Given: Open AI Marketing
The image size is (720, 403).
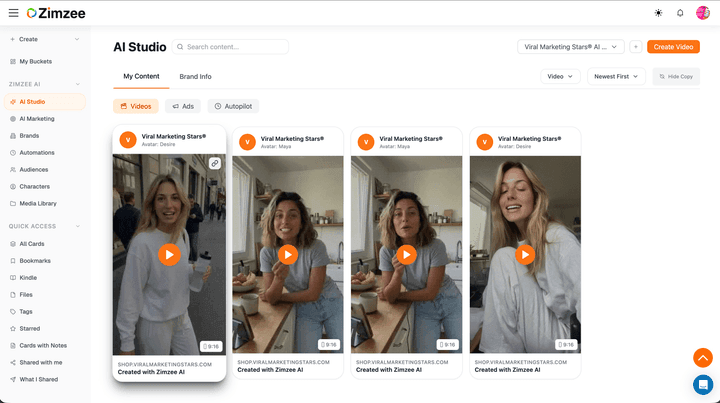Looking at the screenshot, I should [x=45, y=119].
